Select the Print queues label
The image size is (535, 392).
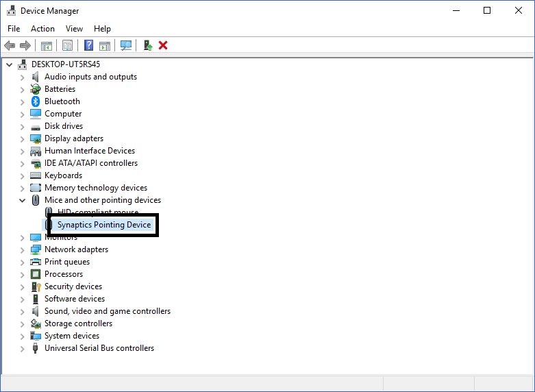pos(67,262)
